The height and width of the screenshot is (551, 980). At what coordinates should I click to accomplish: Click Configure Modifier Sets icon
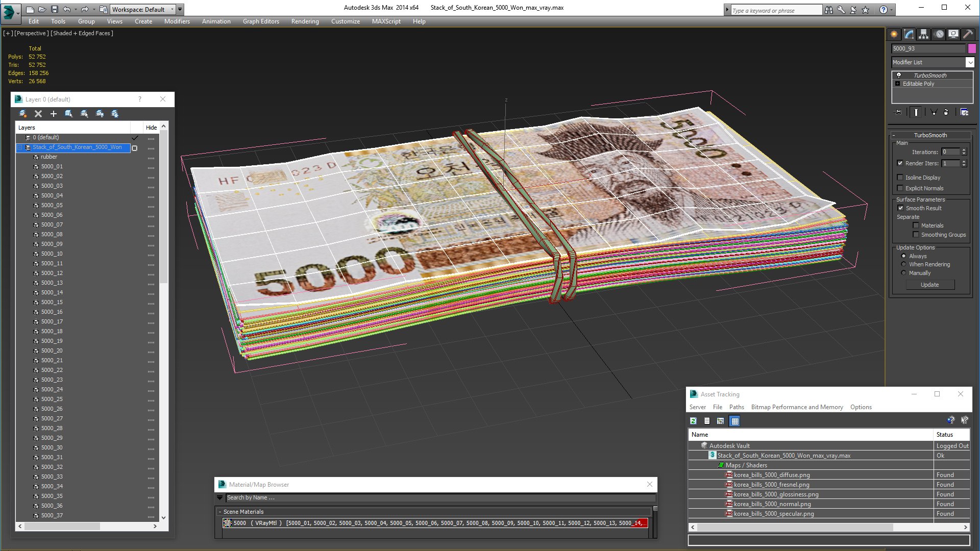coord(965,112)
